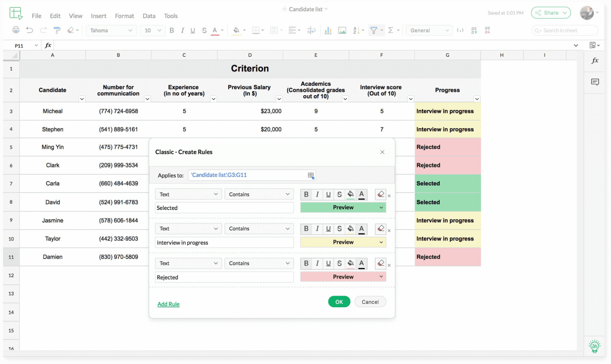Click the sum sigma function icon
Viewport: 611px width, 364px height.
tap(390, 30)
